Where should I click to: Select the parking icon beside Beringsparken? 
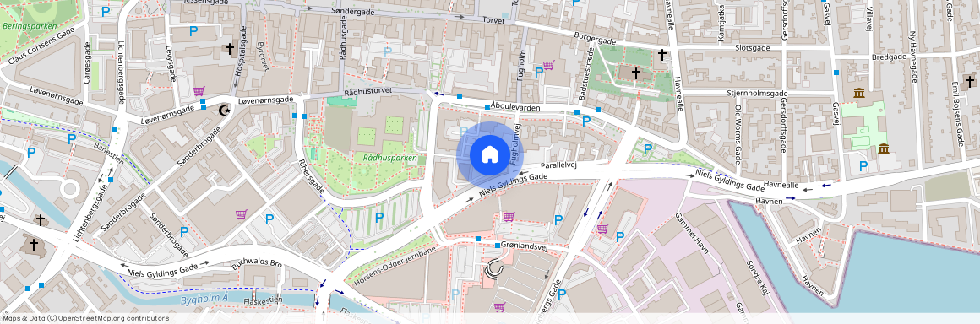[106, 11]
